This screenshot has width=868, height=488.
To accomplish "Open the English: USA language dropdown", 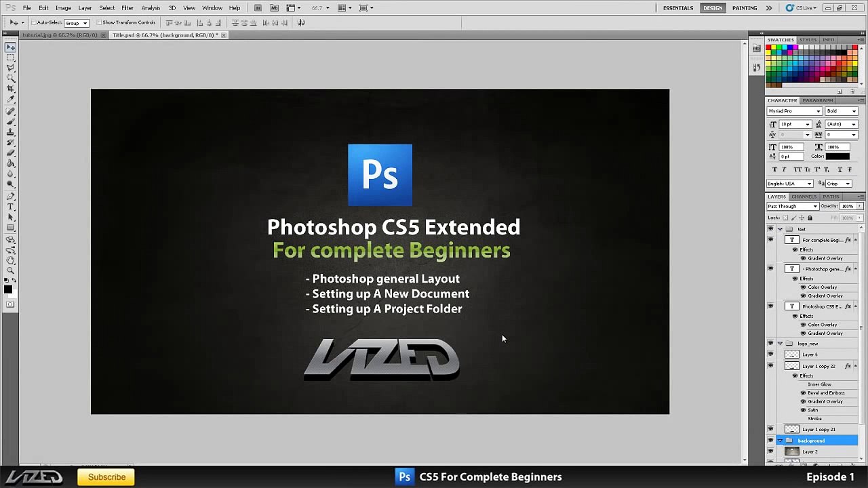I will (x=790, y=184).
